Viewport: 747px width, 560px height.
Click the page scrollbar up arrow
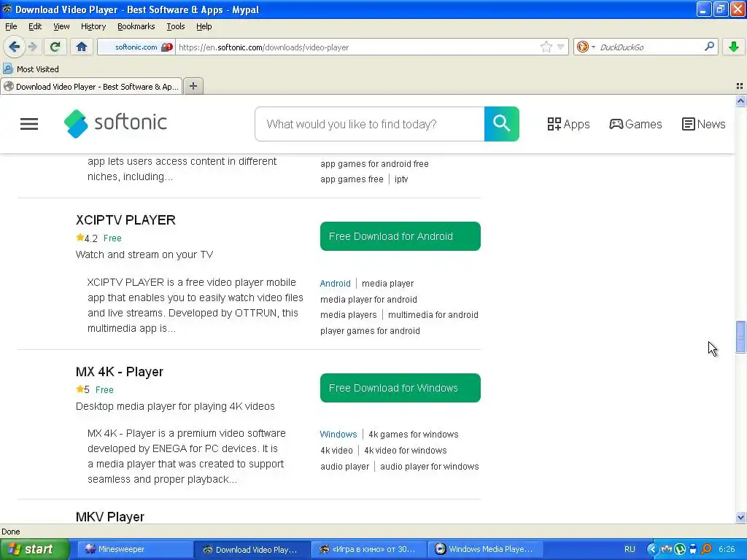tap(740, 101)
